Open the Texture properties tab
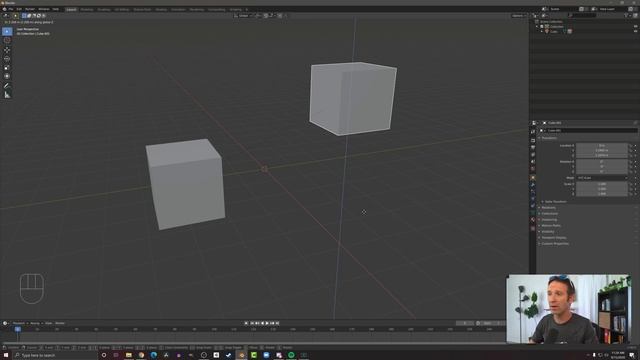The width and height of the screenshot is (640, 360). coord(533,229)
